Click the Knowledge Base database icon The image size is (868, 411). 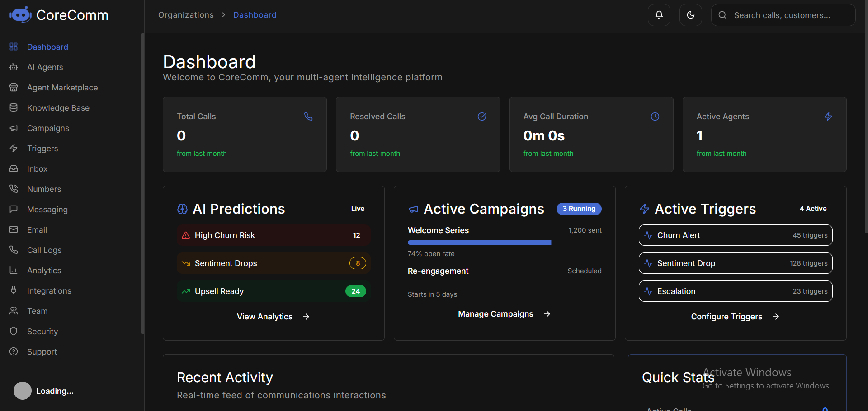coord(14,108)
